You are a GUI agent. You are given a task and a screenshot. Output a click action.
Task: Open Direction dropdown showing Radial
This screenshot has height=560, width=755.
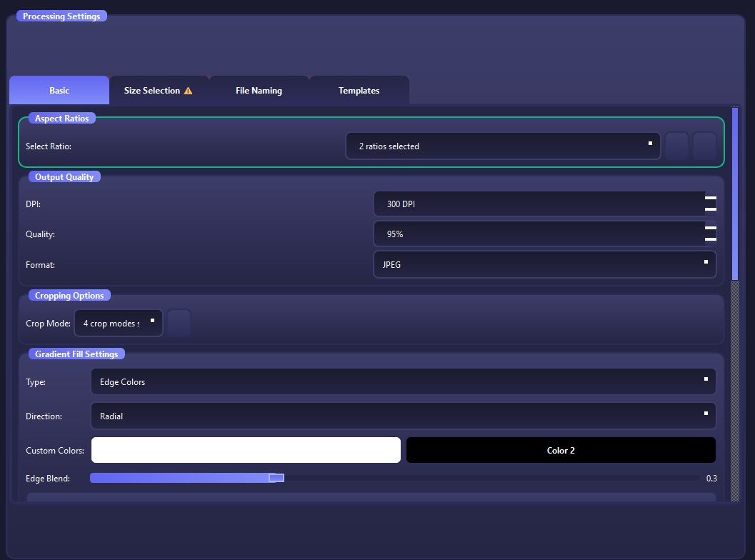click(403, 416)
